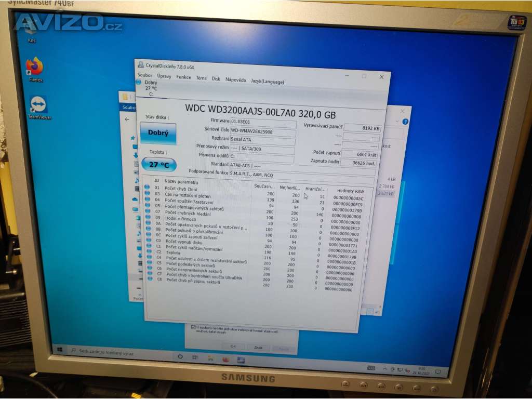The width and height of the screenshot is (532, 399).
Task: Click the status orb for attribute C5
Action: pyautogui.click(x=150, y=262)
